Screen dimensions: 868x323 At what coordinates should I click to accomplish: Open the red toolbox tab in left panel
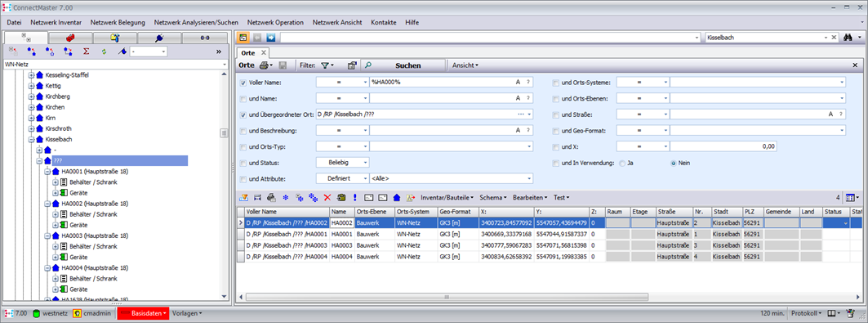[x=70, y=38]
